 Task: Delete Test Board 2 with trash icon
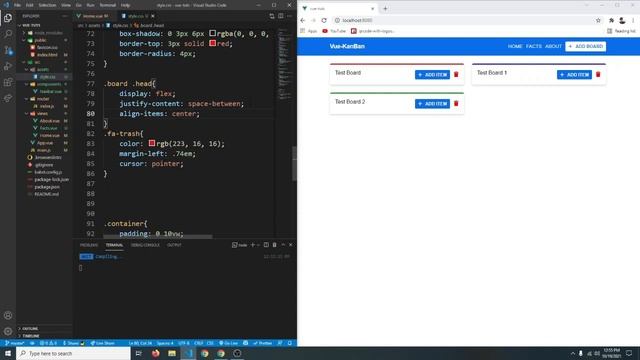(456, 104)
